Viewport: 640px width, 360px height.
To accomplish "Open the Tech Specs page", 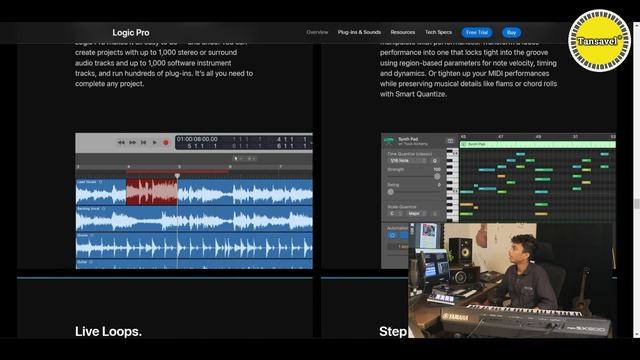I will click(438, 32).
